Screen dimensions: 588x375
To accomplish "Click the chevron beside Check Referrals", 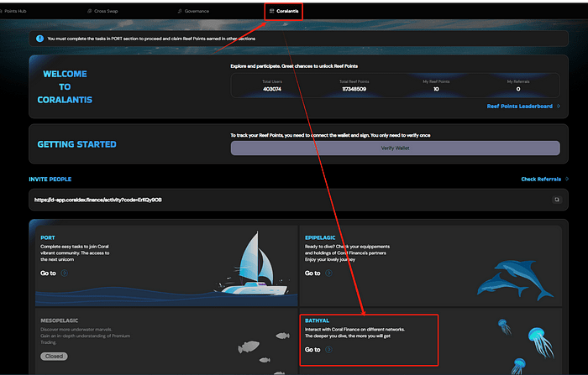I will tap(567, 179).
